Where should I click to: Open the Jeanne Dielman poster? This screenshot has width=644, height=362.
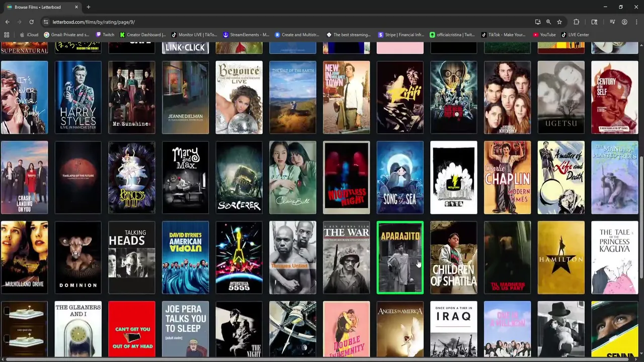(x=185, y=98)
